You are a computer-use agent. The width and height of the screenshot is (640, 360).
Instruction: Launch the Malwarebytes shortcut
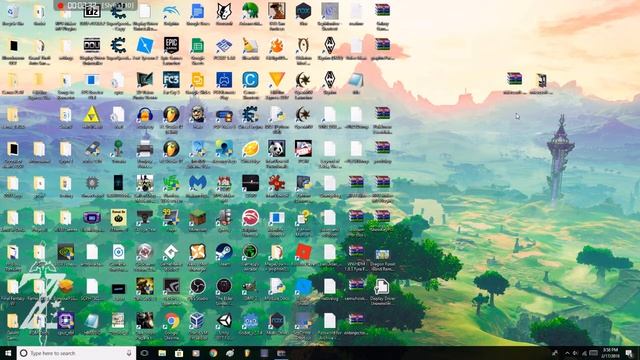[x=198, y=183]
